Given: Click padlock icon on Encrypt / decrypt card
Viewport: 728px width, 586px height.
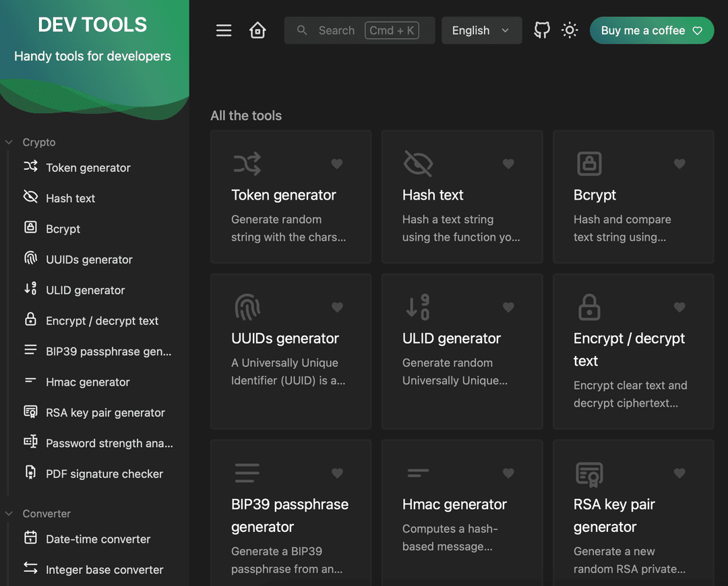Looking at the screenshot, I should point(589,307).
